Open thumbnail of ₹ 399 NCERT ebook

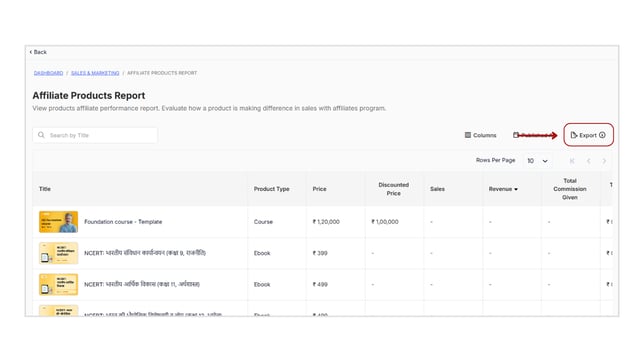click(58, 253)
